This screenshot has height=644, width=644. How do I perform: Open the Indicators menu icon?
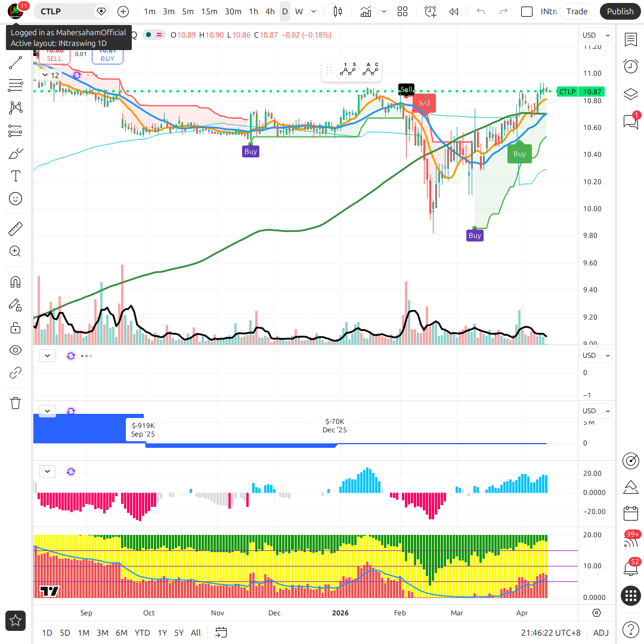point(366,11)
